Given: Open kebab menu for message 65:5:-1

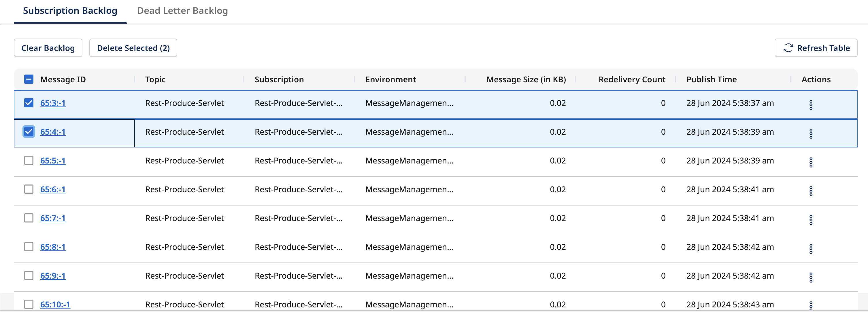Looking at the screenshot, I should click(811, 162).
